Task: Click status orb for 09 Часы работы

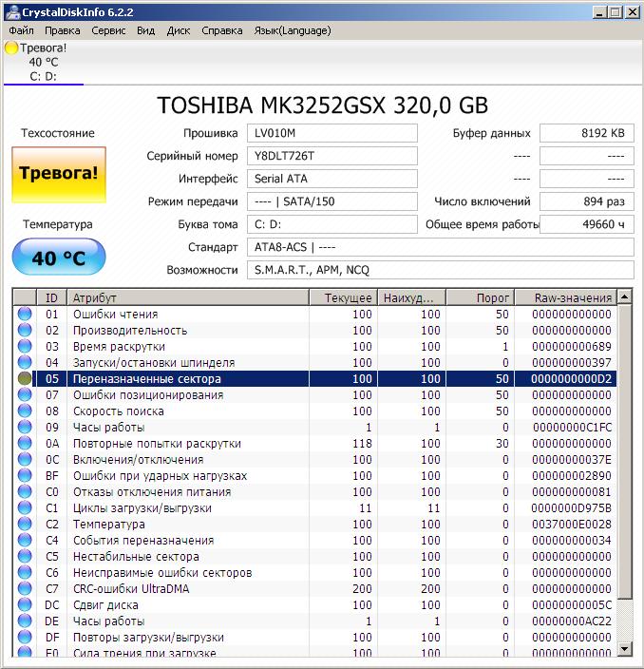Action: [x=25, y=427]
